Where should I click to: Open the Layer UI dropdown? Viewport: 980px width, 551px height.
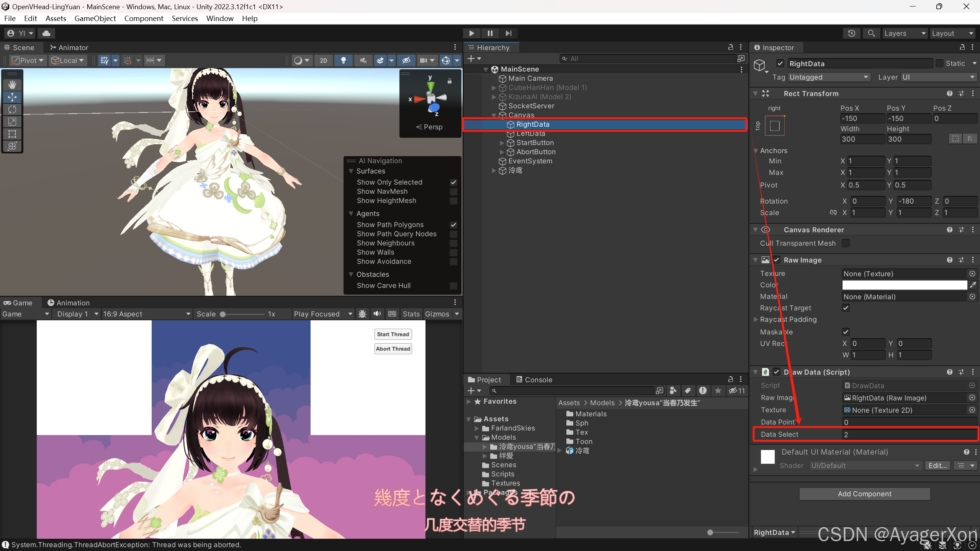(x=938, y=77)
